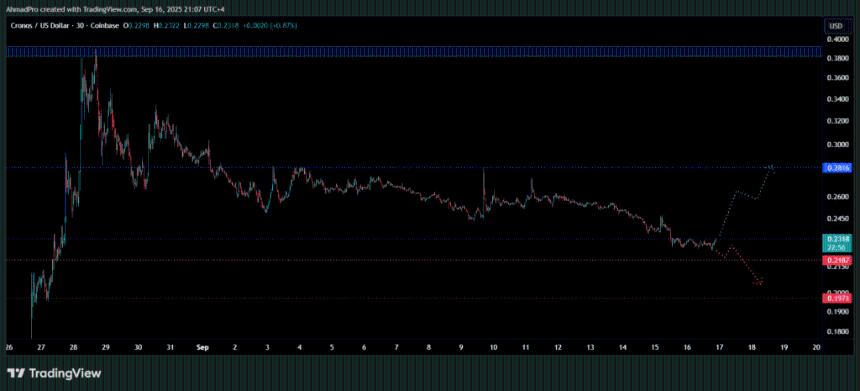Click date 20 on the time axis
Screen dimensions: 860x391
(x=817, y=347)
